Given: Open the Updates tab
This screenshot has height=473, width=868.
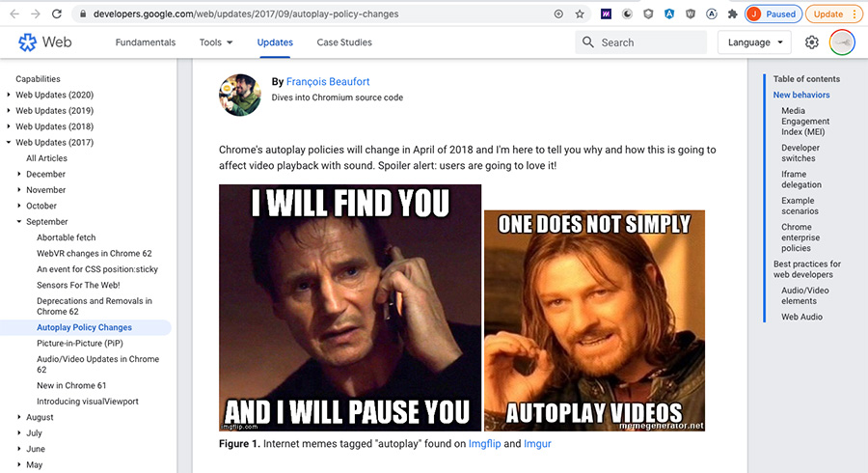Looking at the screenshot, I should point(275,42).
